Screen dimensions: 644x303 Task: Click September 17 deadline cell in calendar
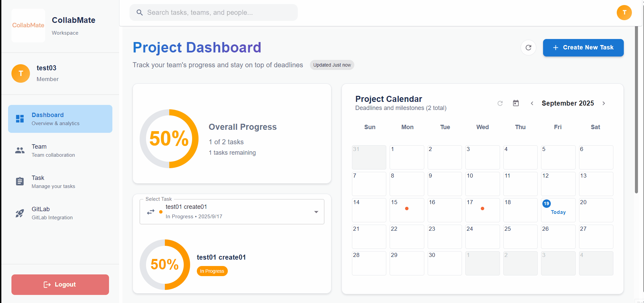click(482, 210)
